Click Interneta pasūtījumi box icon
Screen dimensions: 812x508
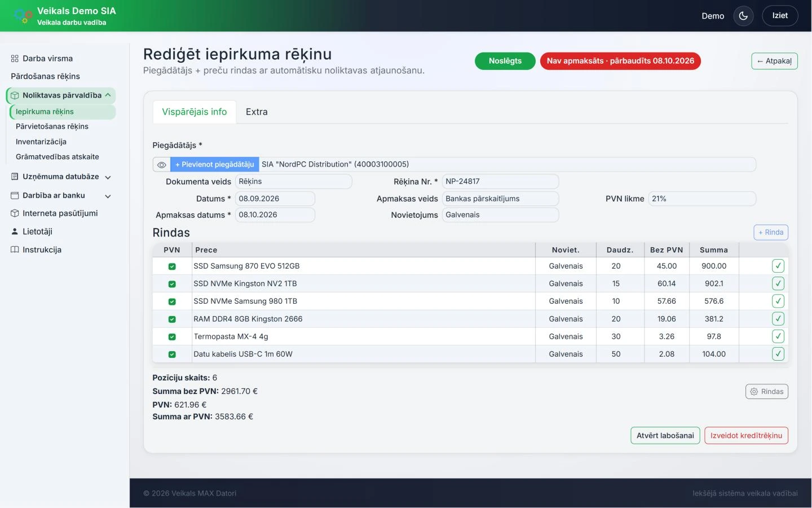pos(15,213)
